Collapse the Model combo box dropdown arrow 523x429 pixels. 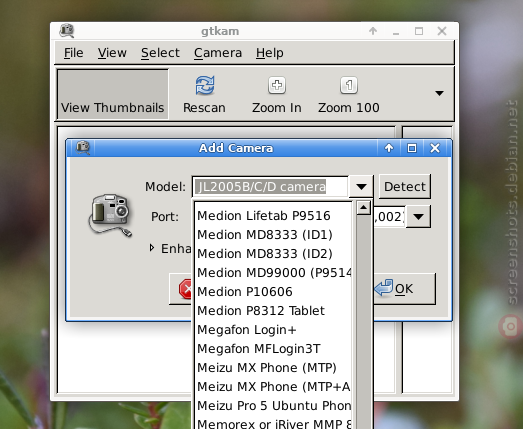[361, 186]
